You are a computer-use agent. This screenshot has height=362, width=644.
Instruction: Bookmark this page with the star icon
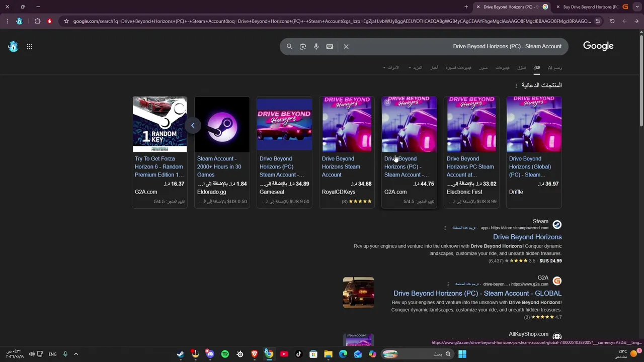click(66, 21)
